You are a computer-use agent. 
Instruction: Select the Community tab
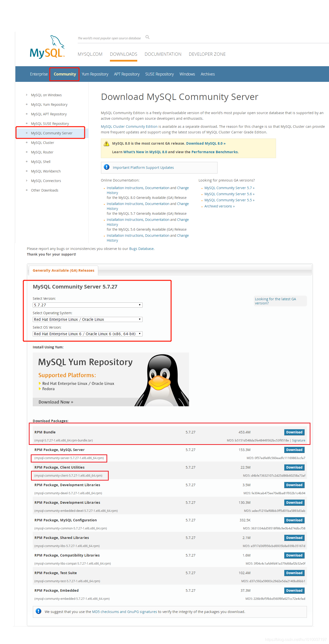(x=65, y=74)
